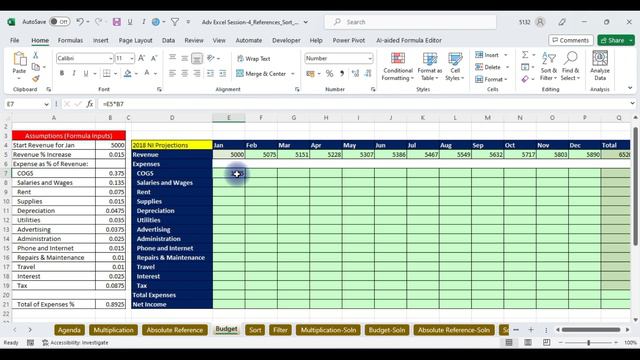Click Accessibility: Investigate in status bar
The width and height of the screenshot is (640, 360).
(x=76, y=343)
